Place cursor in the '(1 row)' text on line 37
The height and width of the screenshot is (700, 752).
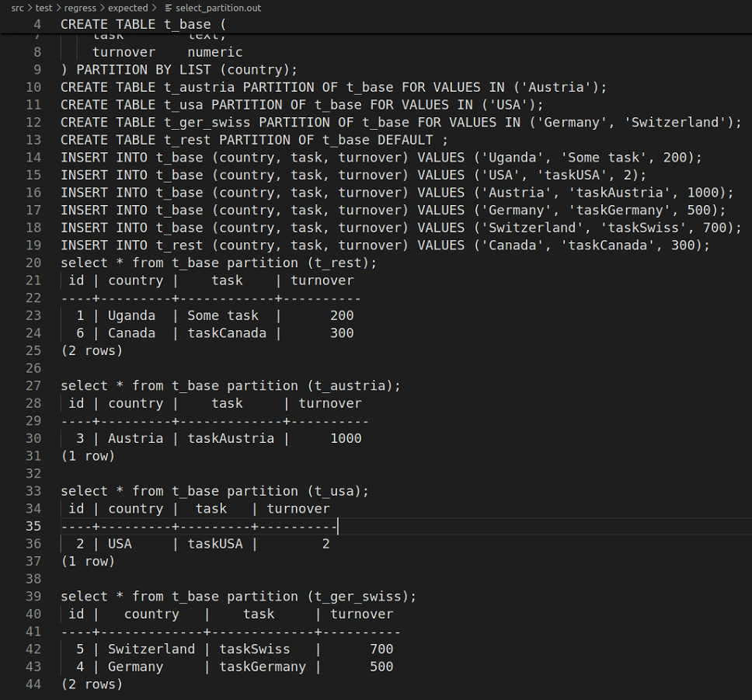(x=88, y=562)
